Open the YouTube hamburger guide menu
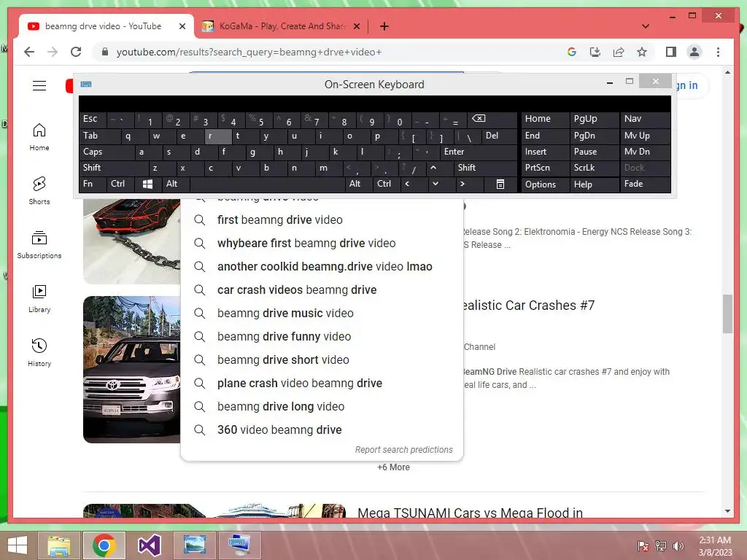This screenshot has width=747, height=560. click(x=39, y=86)
